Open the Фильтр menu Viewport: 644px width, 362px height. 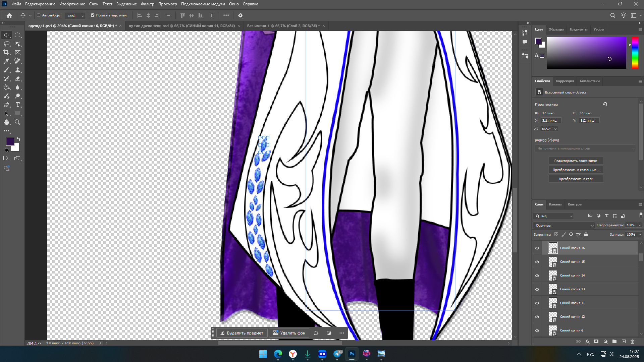[x=147, y=4]
